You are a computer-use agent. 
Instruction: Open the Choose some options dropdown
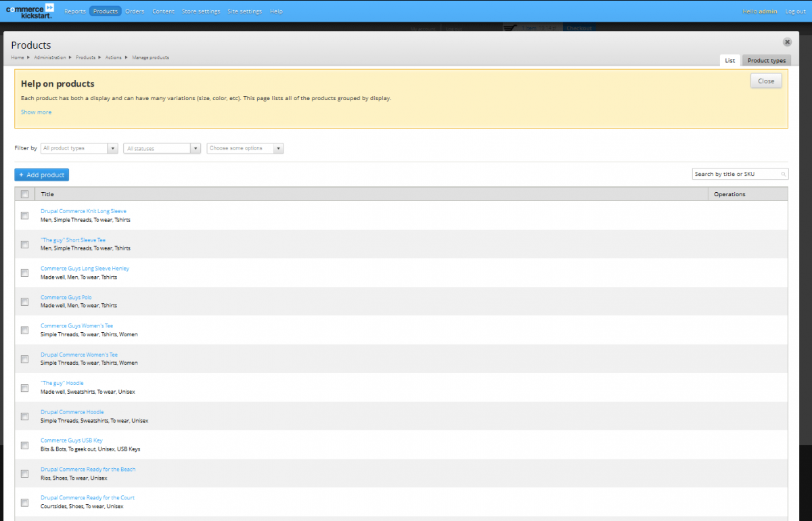245,148
